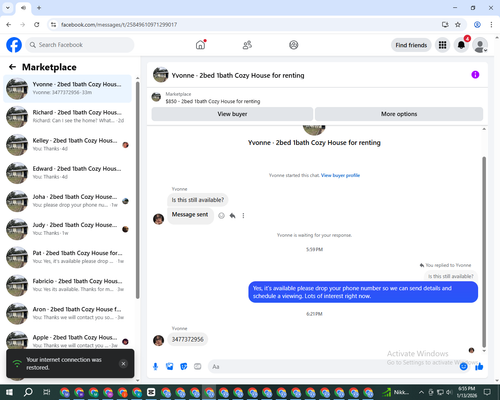Open conversation info purple icon
The image size is (500, 400).
pyautogui.click(x=475, y=75)
